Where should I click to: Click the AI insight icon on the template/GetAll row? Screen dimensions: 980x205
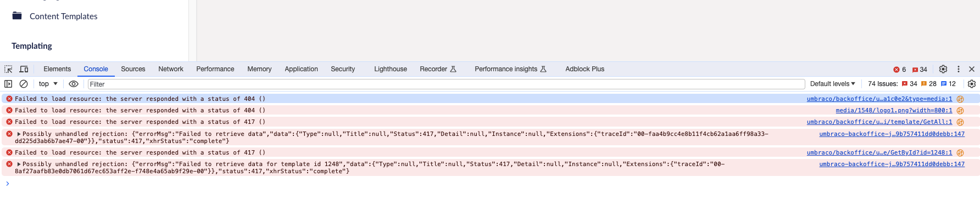coord(960,122)
